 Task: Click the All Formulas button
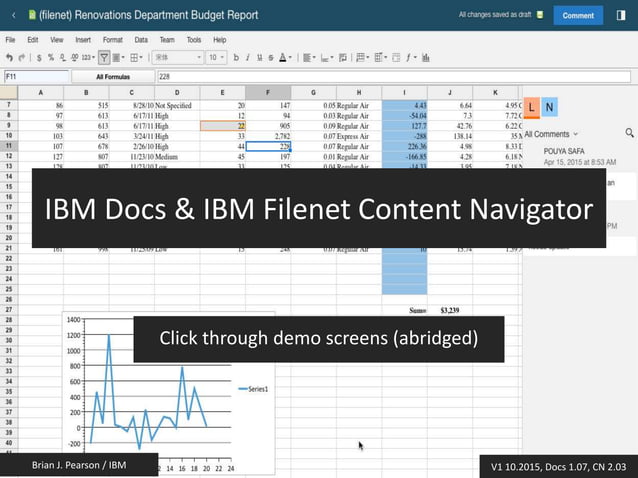[x=113, y=76]
